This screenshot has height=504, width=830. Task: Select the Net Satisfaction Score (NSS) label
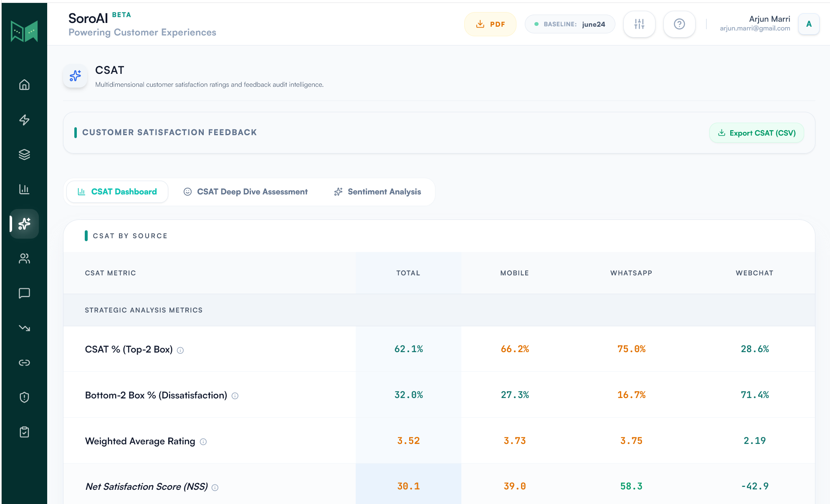(x=147, y=487)
